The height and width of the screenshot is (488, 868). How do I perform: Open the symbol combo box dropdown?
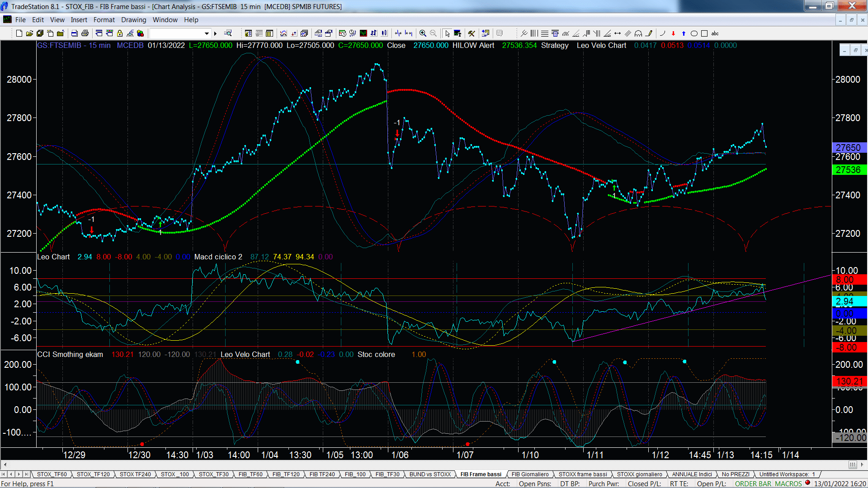(x=207, y=33)
